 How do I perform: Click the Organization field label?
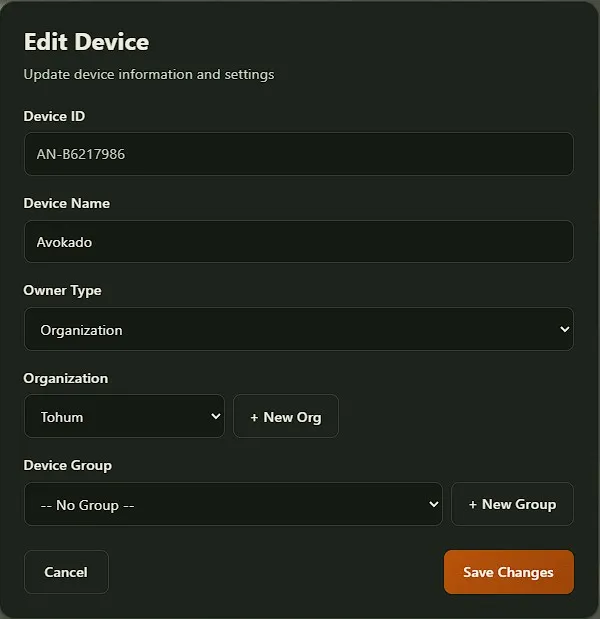(66, 378)
